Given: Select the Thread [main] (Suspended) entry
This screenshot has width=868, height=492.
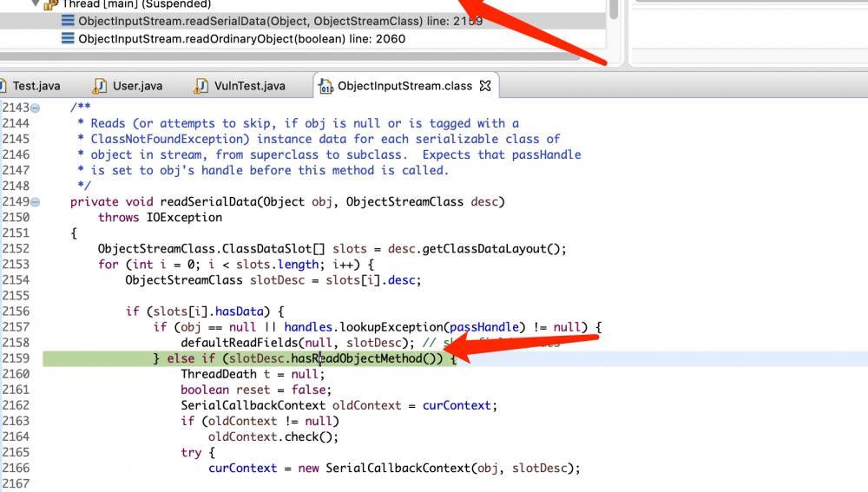Looking at the screenshot, I should pos(136,4).
